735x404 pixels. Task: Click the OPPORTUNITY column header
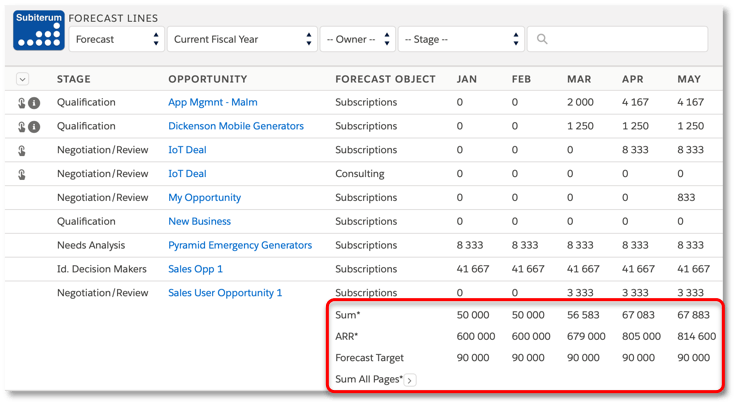pos(208,79)
